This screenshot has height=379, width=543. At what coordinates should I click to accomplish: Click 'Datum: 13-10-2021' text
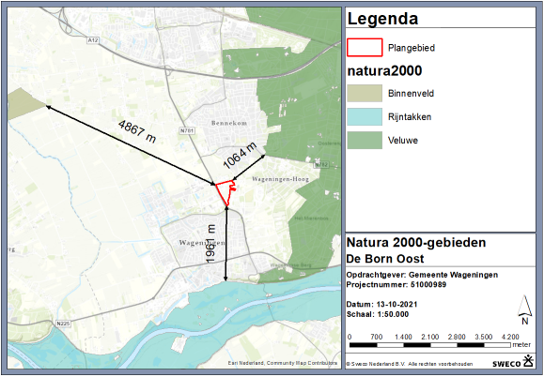[x=382, y=305]
